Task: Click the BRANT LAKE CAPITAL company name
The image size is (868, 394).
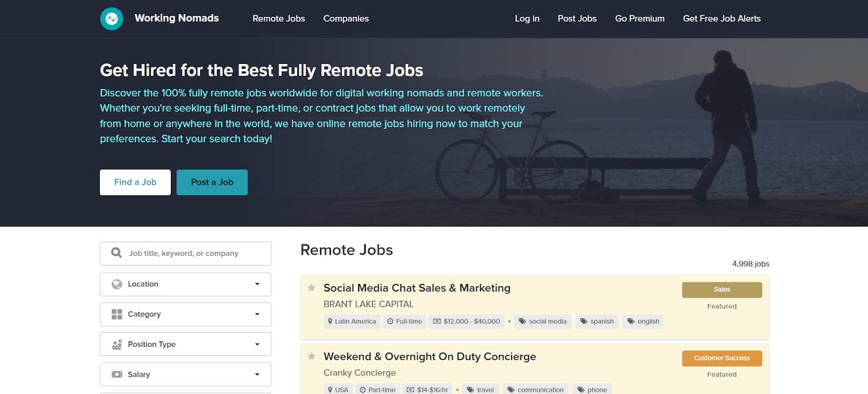Action: [369, 304]
